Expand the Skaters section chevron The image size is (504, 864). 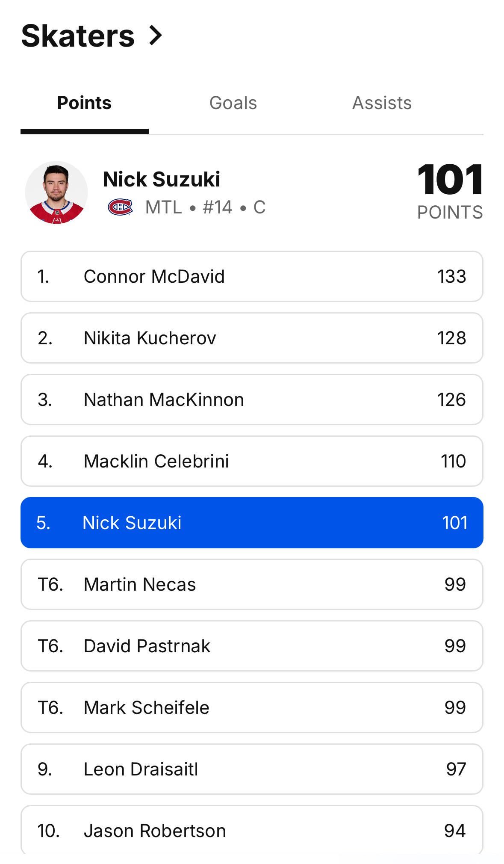click(155, 36)
